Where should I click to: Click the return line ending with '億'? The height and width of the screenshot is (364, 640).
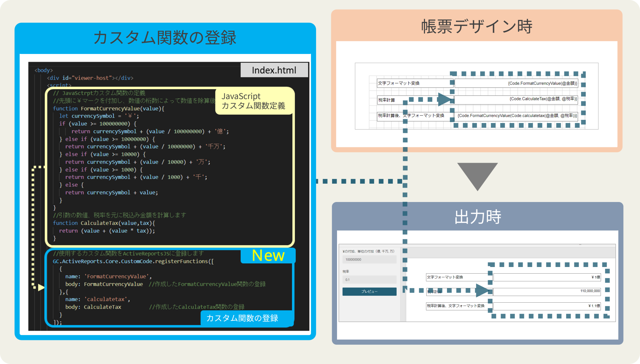click(x=150, y=131)
